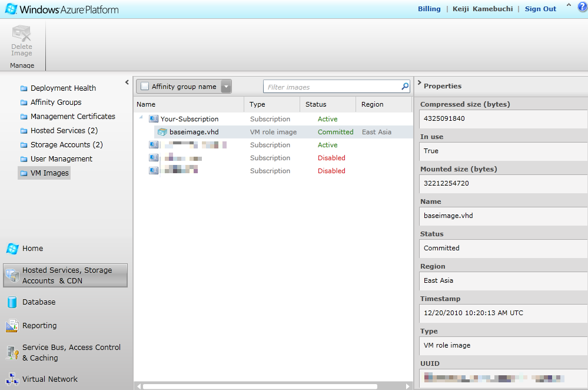
Task: Select the baseimage.vhd image icon
Action: coord(162,132)
